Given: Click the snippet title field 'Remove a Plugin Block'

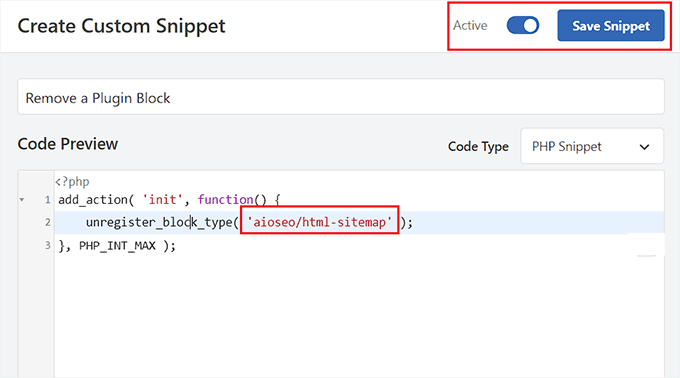Looking at the screenshot, I should (x=340, y=97).
